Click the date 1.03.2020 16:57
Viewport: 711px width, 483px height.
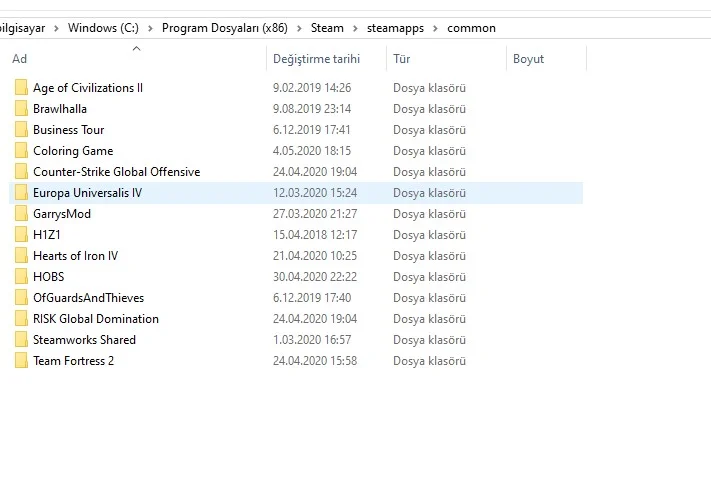(312, 340)
